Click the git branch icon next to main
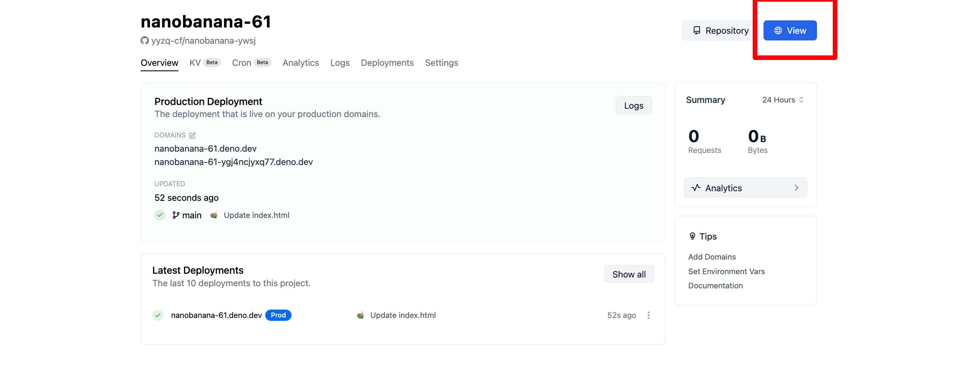The image size is (980, 380). (176, 215)
